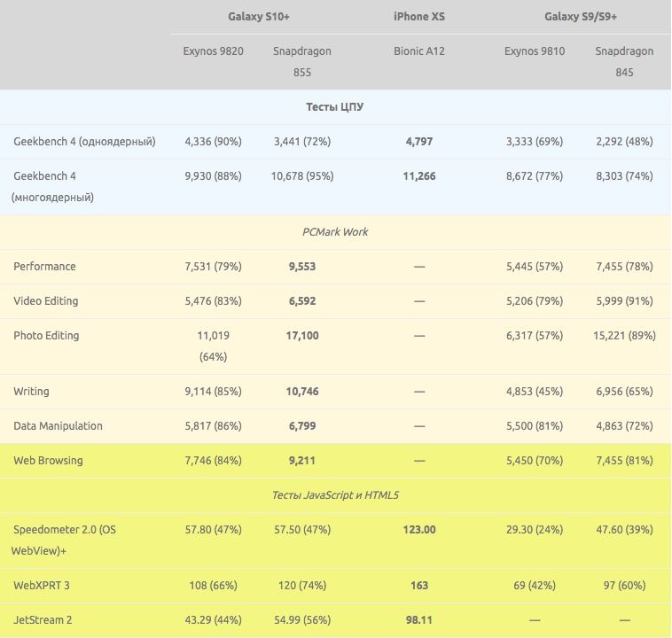Select the value 3,333 (69%)
This screenshot has height=638, width=672.
point(535,142)
